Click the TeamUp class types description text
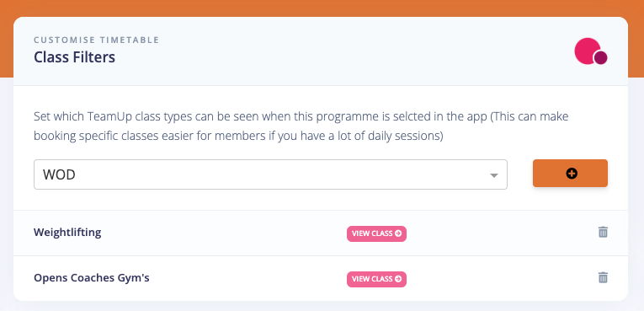The height and width of the screenshot is (311, 644). [x=301, y=126]
